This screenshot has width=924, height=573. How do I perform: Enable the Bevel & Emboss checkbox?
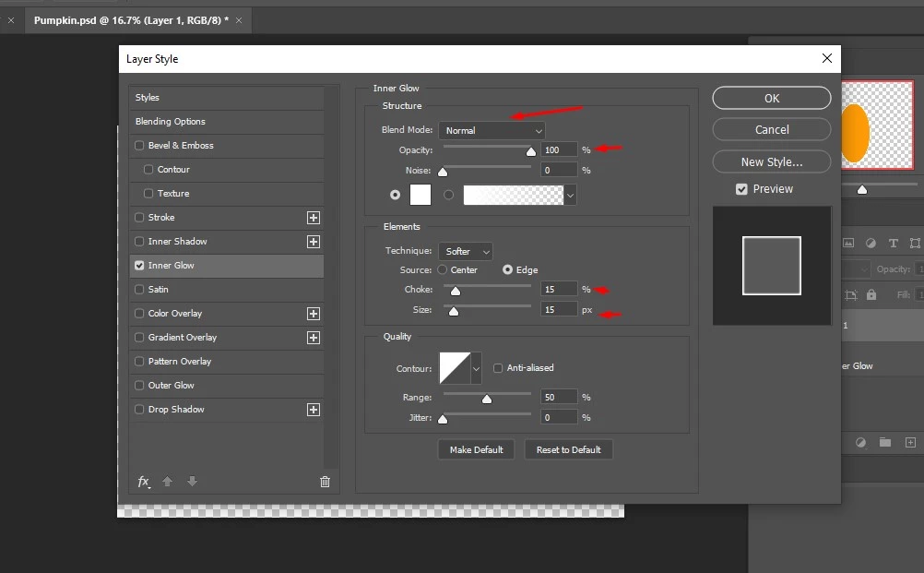pos(139,145)
